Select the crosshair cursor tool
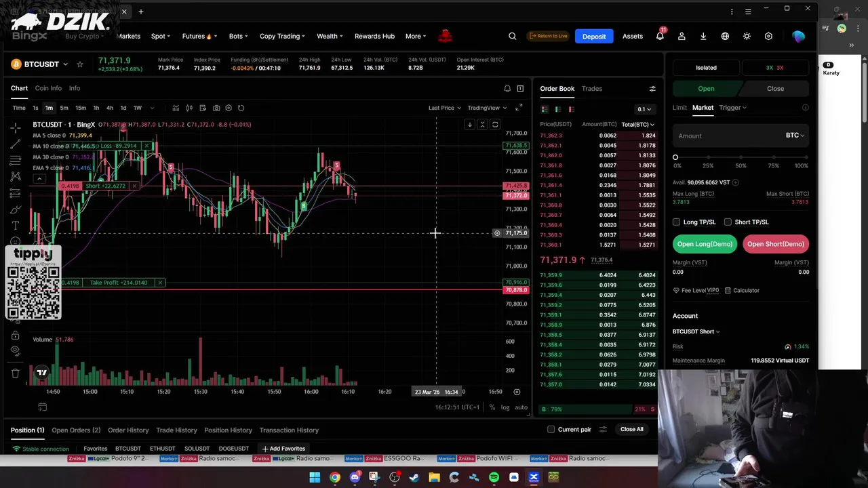 point(15,127)
